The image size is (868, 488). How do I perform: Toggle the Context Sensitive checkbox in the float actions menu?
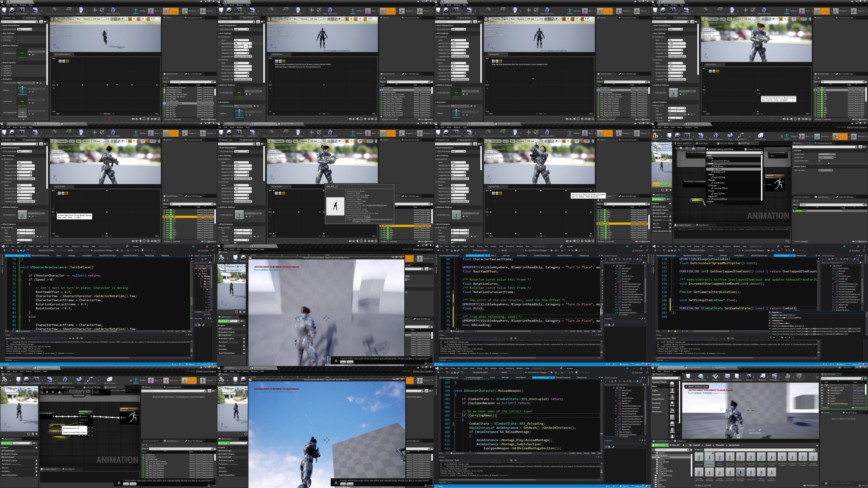click(745, 150)
